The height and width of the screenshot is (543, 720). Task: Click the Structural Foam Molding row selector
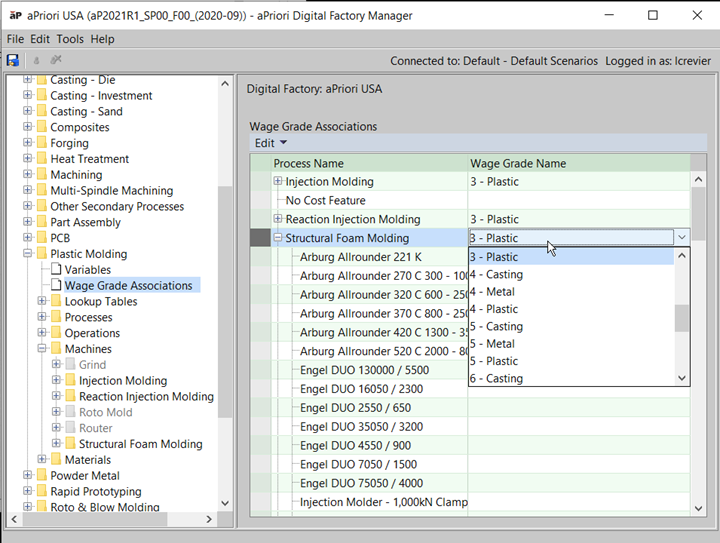(260, 238)
